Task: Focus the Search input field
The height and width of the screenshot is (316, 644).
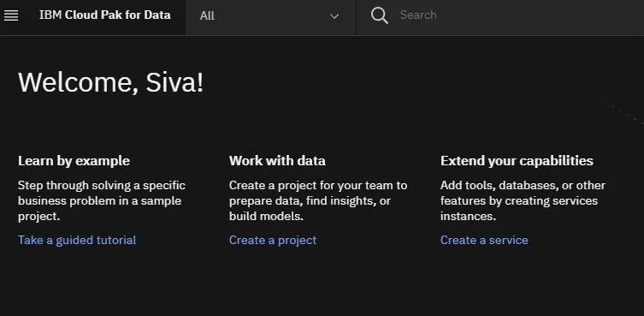Action: [x=499, y=15]
